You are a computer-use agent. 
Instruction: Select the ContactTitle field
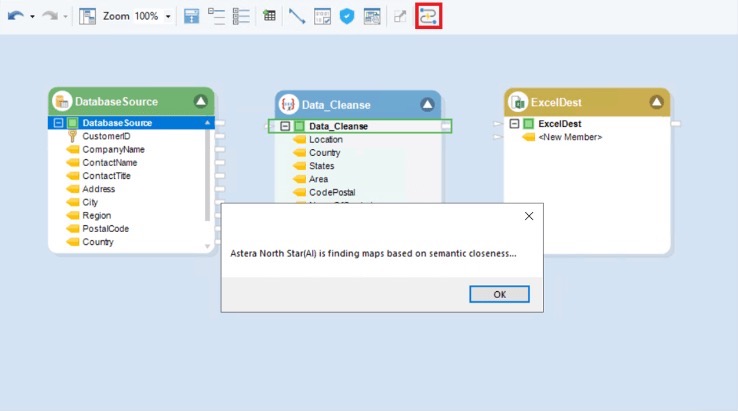click(x=106, y=176)
